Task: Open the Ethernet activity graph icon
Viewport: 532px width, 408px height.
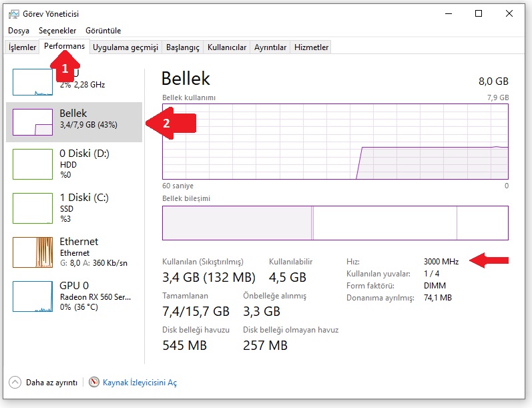Action: [x=33, y=252]
